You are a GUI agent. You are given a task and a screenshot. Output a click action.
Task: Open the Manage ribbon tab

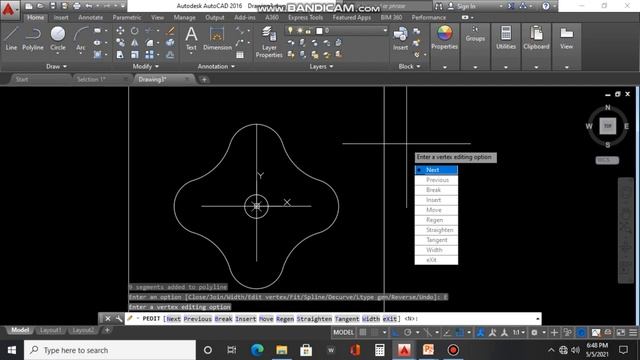184,17
